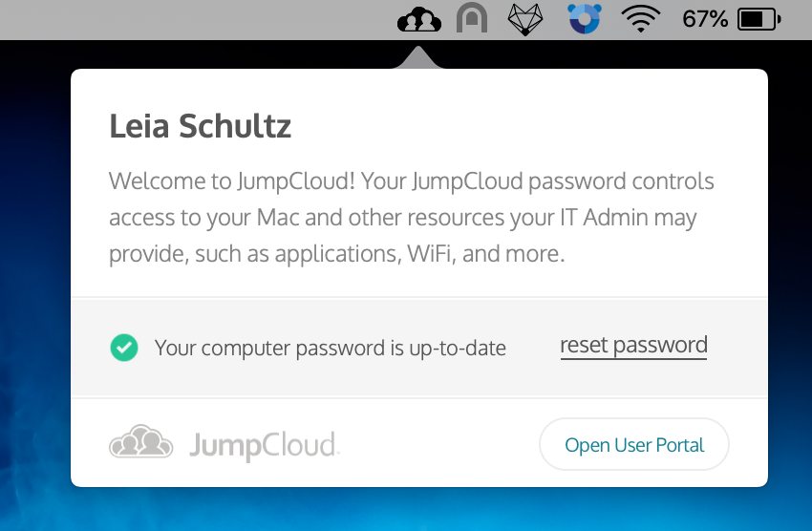
Task: Open the blue bear icon in menu bar
Action: click(582, 18)
